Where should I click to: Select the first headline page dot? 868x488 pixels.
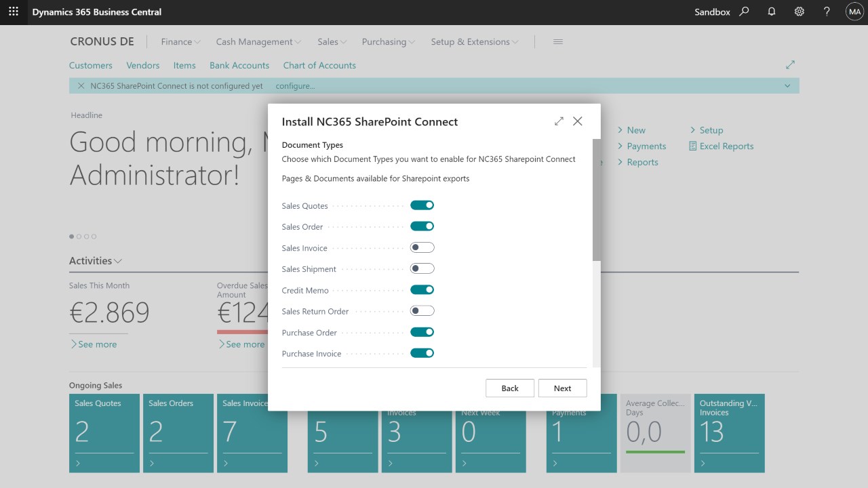click(72, 237)
